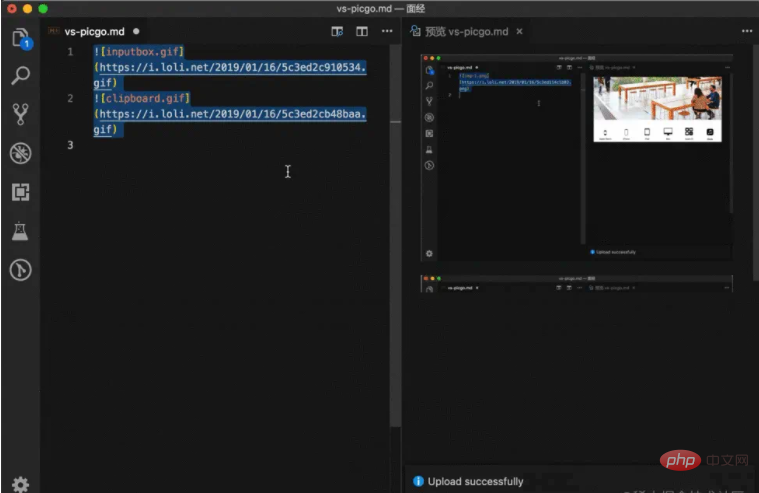Screen dimensions: 759x493
Task: Click the bottom circular icon in activity bar
Action: pyautogui.click(x=20, y=270)
